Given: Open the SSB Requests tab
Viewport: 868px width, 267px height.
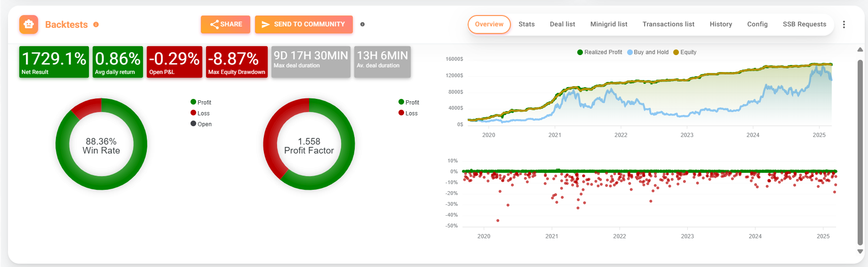Looking at the screenshot, I should [x=804, y=24].
